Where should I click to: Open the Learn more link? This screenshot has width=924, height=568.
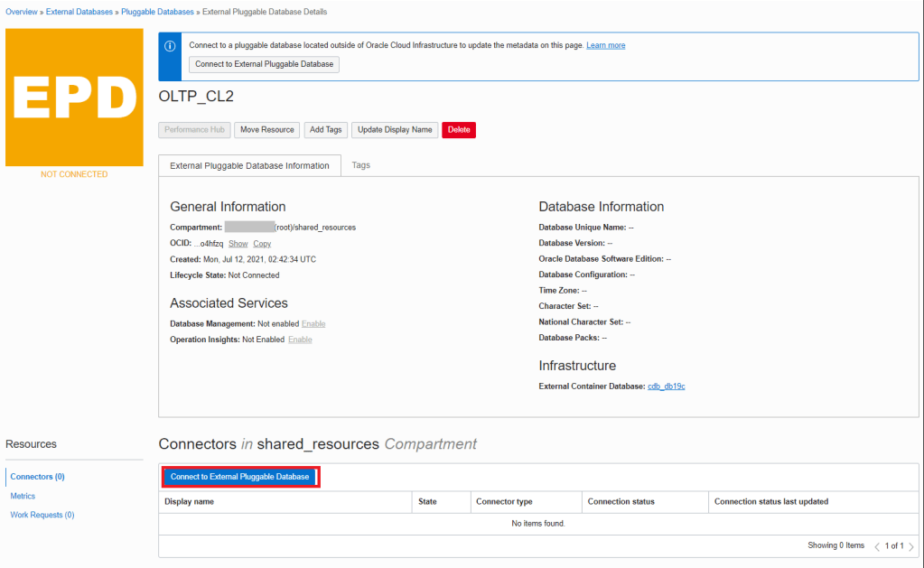coord(605,45)
